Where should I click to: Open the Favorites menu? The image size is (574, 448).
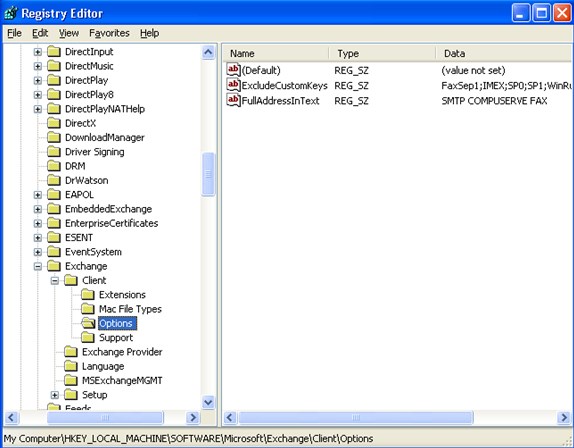[x=109, y=33]
